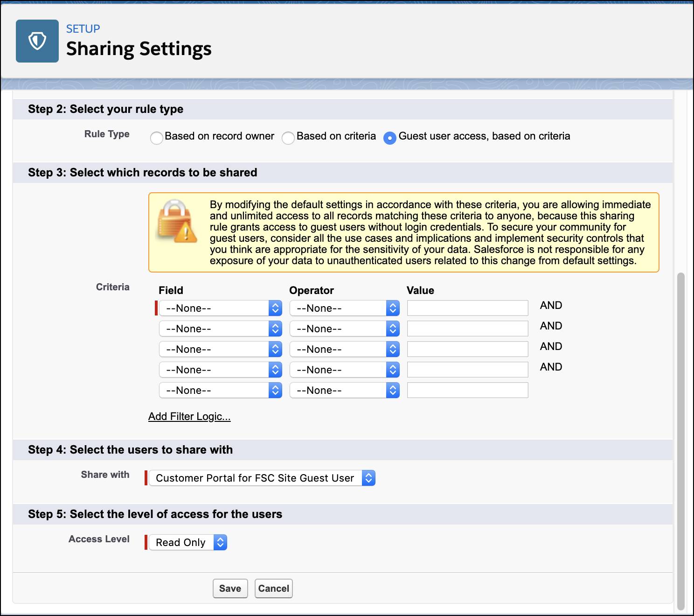Open the fourth row Field dropdown
Screen dimensions: 694x616
(221, 370)
